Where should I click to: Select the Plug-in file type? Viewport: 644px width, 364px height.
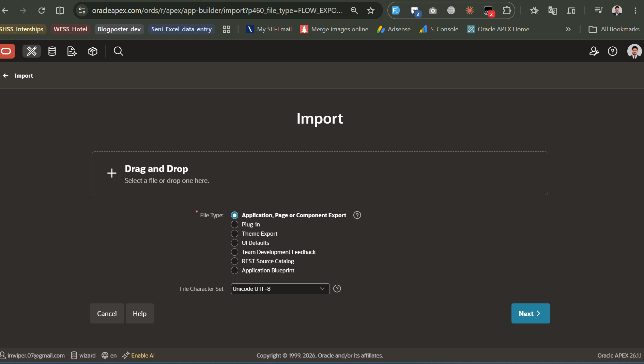[x=234, y=224]
